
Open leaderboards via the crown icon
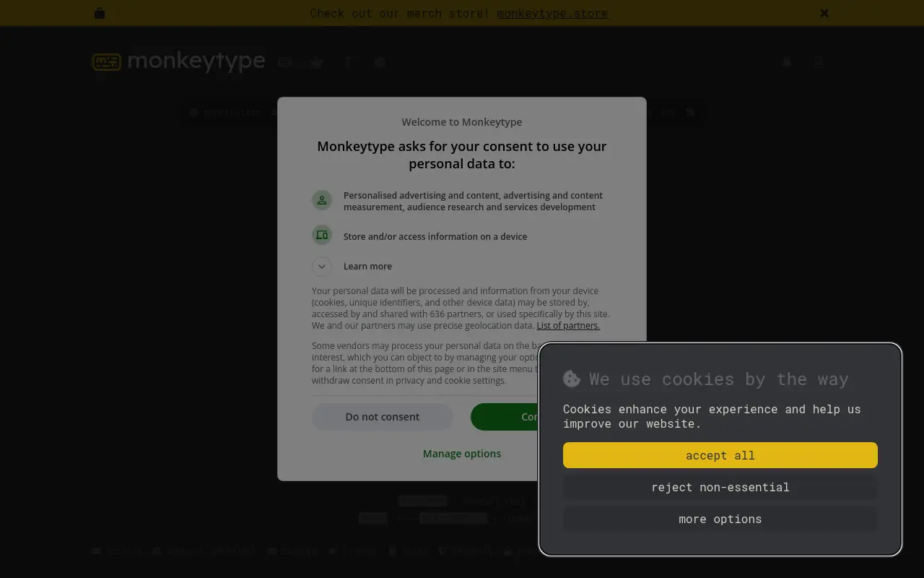pyautogui.click(x=317, y=62)
